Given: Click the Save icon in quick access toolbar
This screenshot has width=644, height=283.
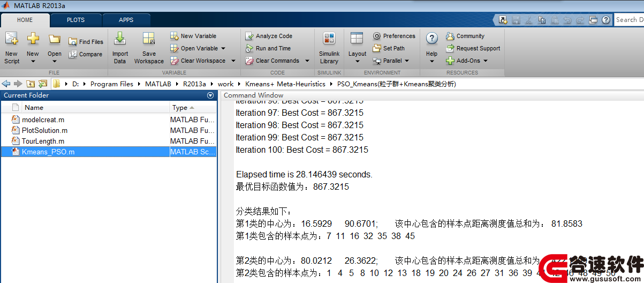Looking at the screenshot, I should (x=516, y=20).
